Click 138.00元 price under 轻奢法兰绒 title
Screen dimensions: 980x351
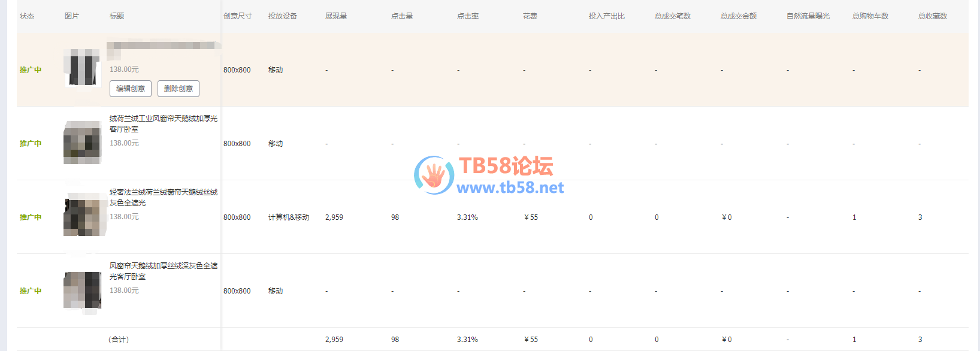(124, 217)
